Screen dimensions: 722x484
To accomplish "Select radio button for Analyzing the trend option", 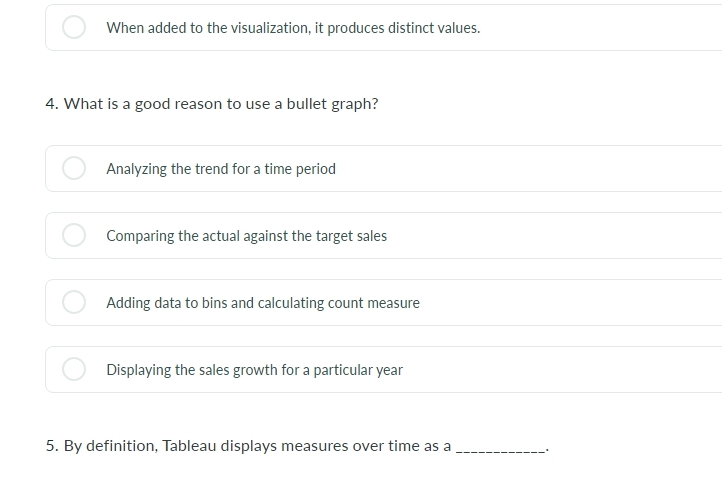I will pyautogui.click(x=74, y=168).
